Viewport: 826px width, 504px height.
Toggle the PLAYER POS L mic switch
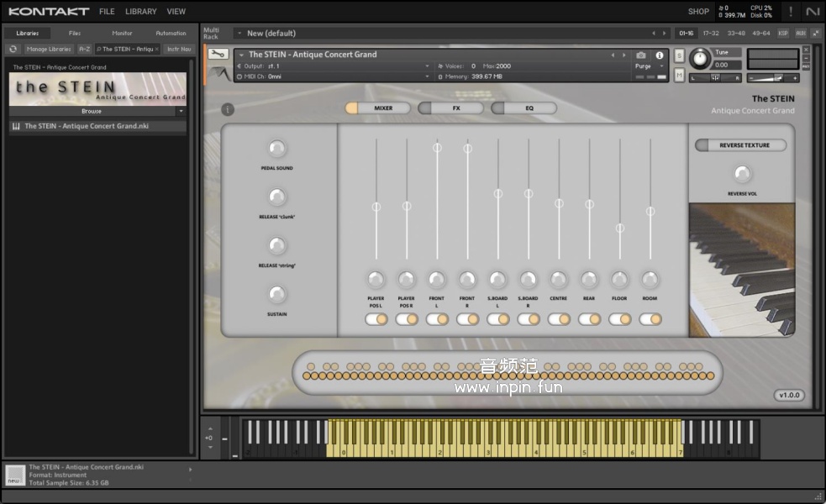click(x=376, y=319)
